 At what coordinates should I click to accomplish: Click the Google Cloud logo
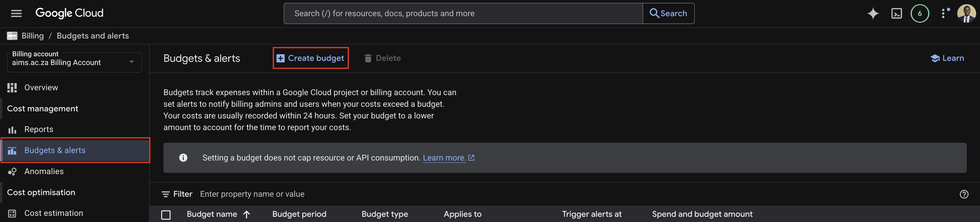(x=70, y=13)
